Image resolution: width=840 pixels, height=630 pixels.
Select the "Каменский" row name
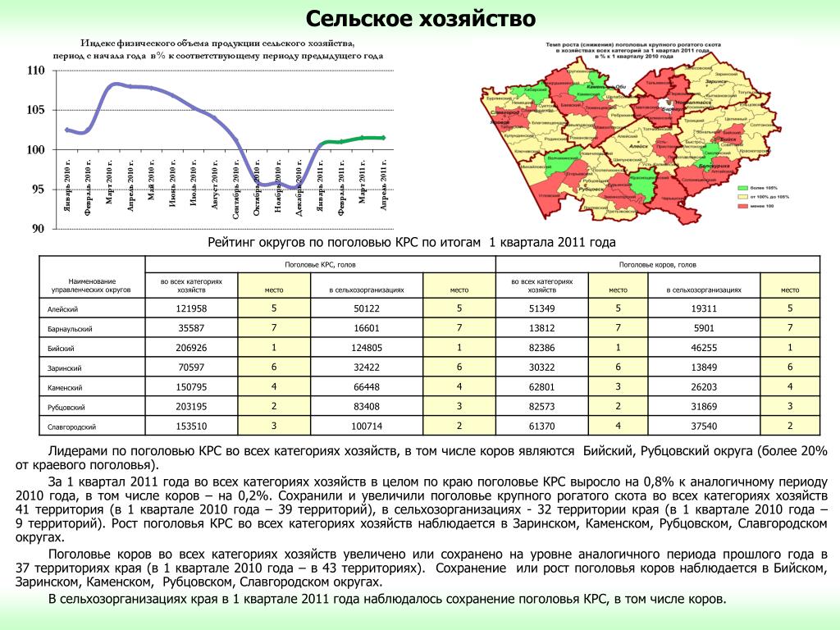coord(65,388)
